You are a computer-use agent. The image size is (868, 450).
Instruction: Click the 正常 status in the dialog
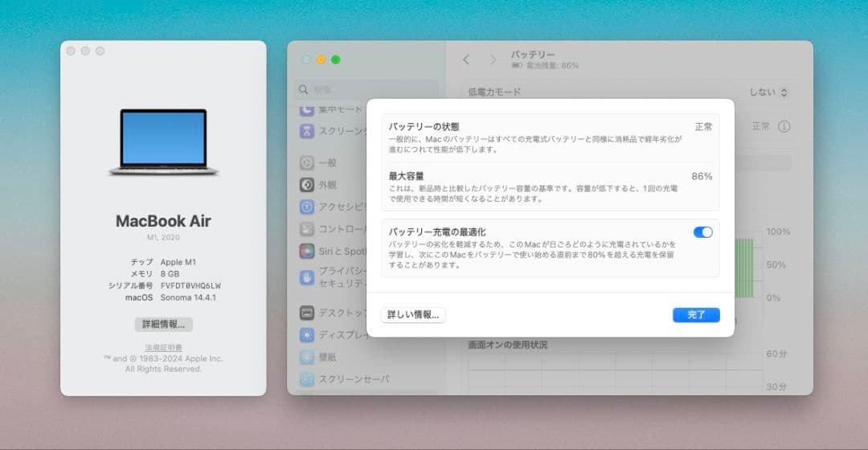tap(703, 127)
